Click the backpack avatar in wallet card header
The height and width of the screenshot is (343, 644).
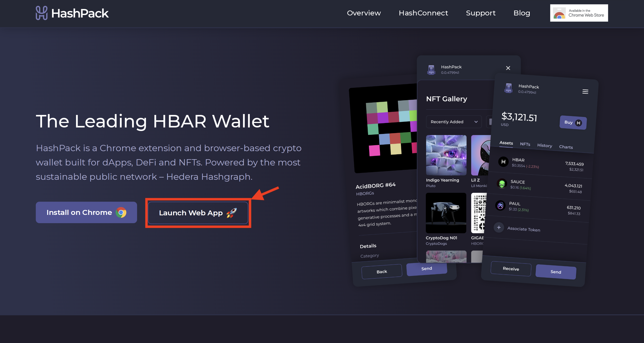[508, 88]
